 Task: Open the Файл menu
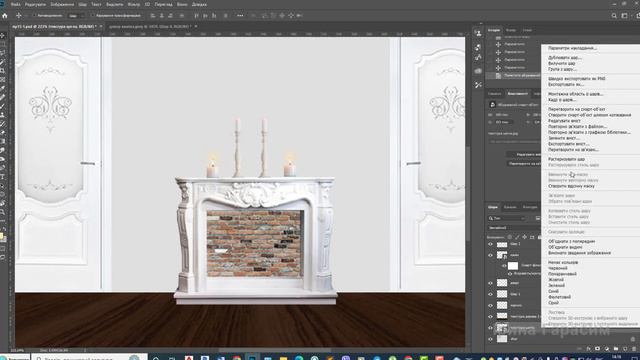(16, 4)
